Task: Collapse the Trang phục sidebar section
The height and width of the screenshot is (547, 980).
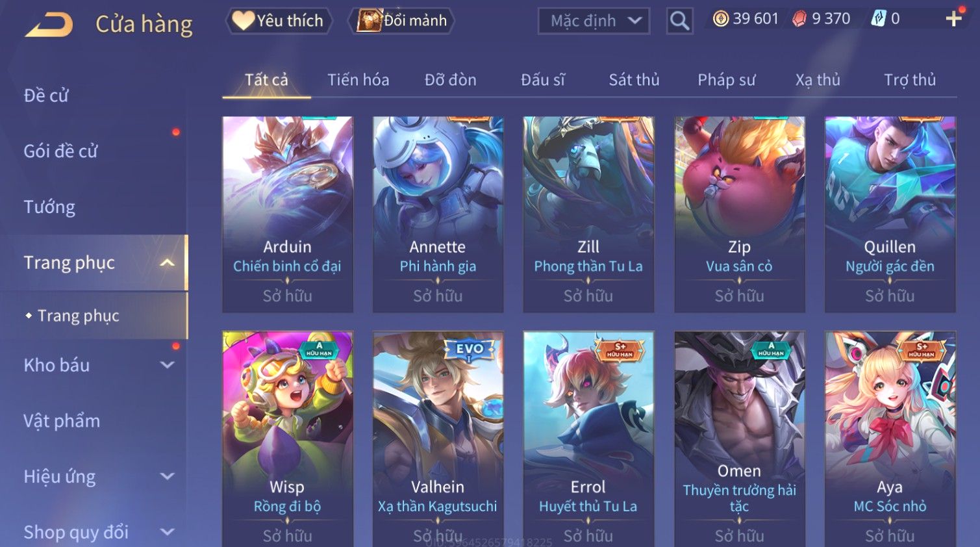Action: (168, 262)
